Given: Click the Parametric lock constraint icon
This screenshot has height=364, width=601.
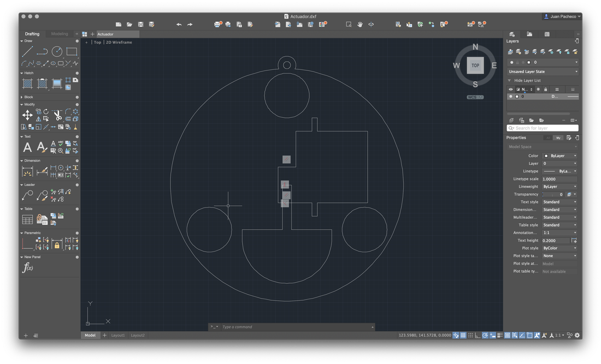Looking at the screenshot, I should point(57,244).
